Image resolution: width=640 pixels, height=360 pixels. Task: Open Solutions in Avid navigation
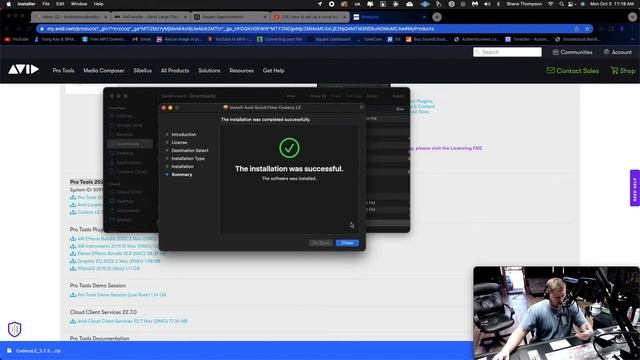209,71
